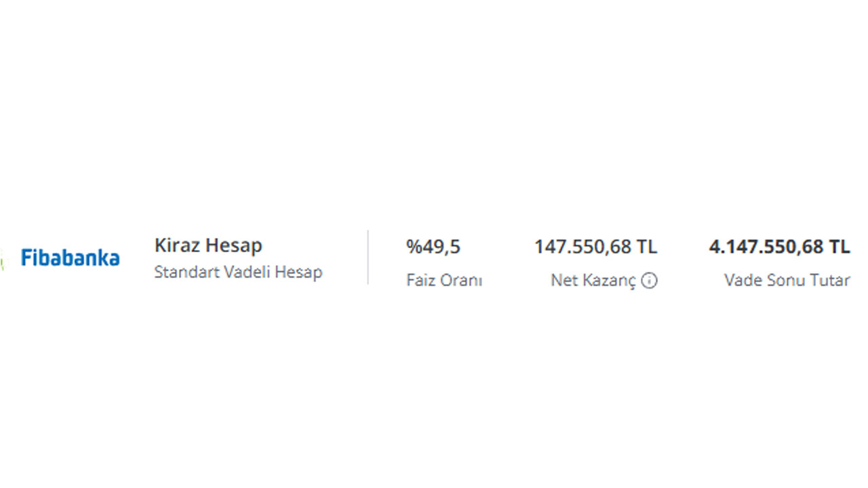The width and height of the screenshot is (868, 488).
Task: Click the word Tutar in Vade Sonu Tutar
Action: click(830, 280)
